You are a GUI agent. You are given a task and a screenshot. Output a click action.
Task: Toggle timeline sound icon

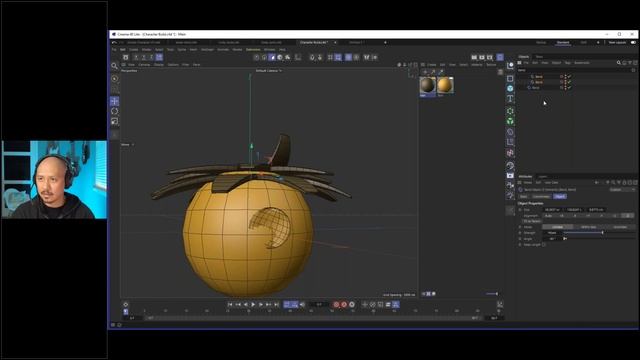(x=302, y=304)
